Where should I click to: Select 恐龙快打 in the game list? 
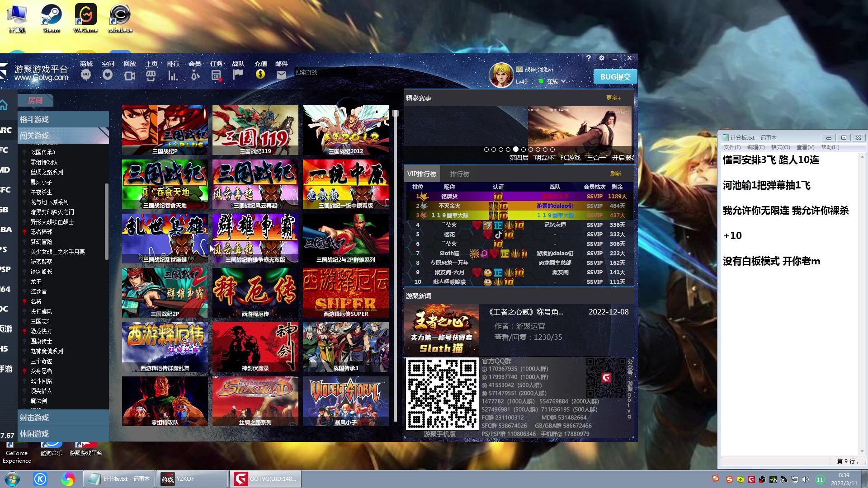coord(41,331)
